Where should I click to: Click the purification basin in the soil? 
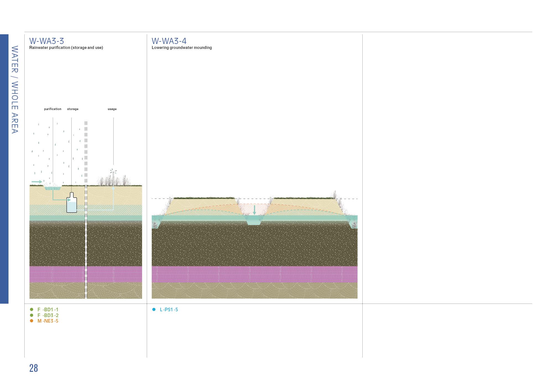[x=53, y=188]
